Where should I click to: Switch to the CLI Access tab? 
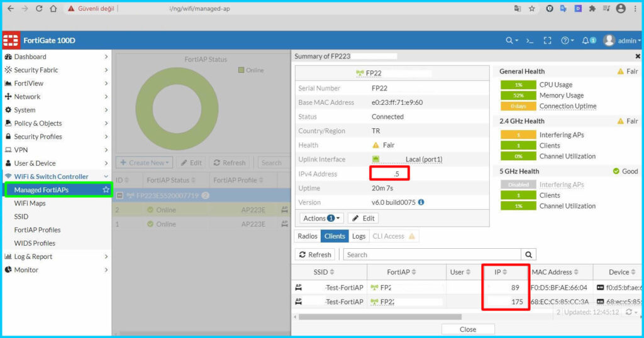point(393,236)
